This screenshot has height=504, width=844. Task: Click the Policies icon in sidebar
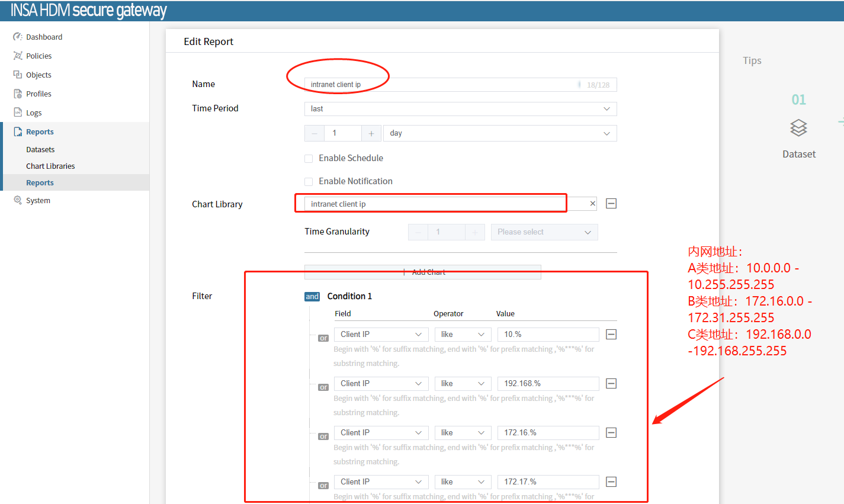point(18,56)
